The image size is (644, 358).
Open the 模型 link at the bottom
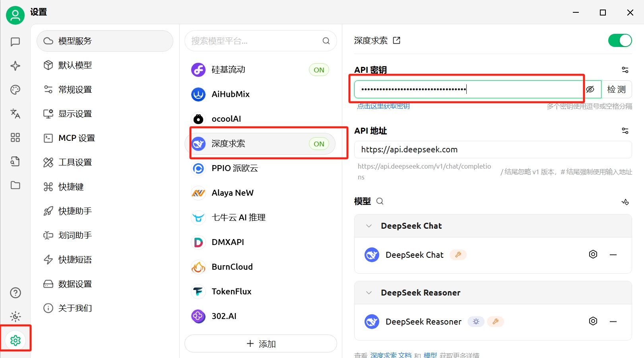point(430,355)
